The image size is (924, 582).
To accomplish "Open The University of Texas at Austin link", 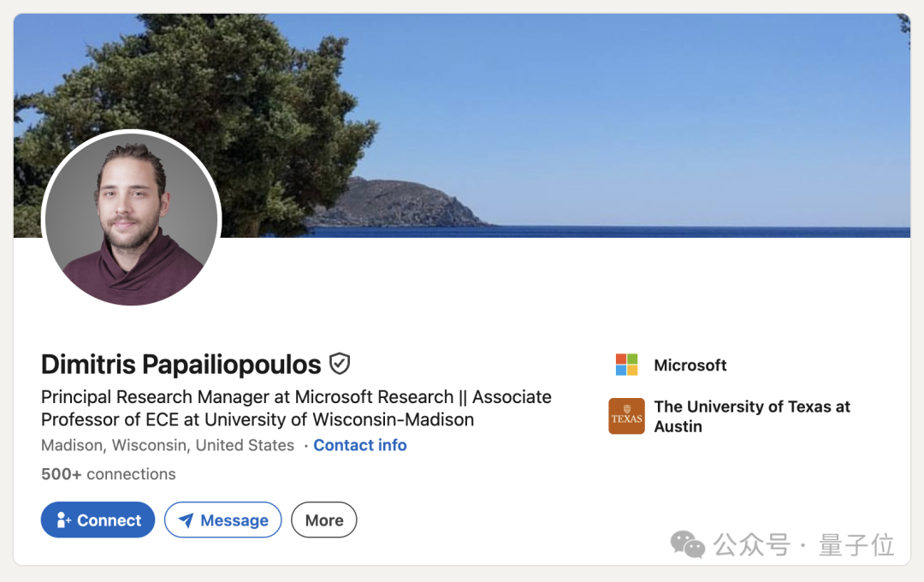I will coord(752,416).
